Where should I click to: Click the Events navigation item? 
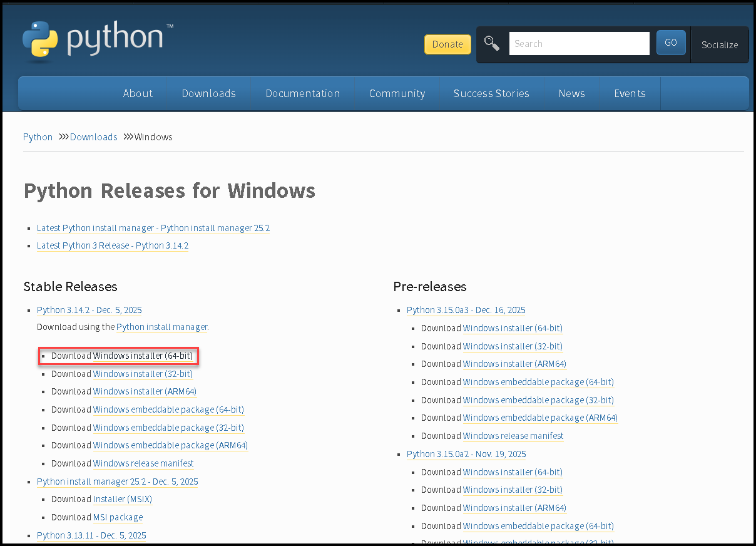pos(629,93)
